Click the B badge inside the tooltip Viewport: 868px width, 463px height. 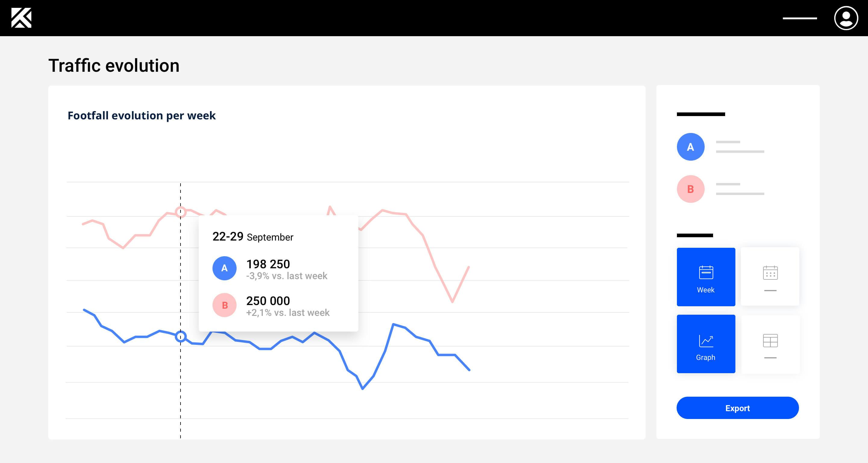[225, 305]
